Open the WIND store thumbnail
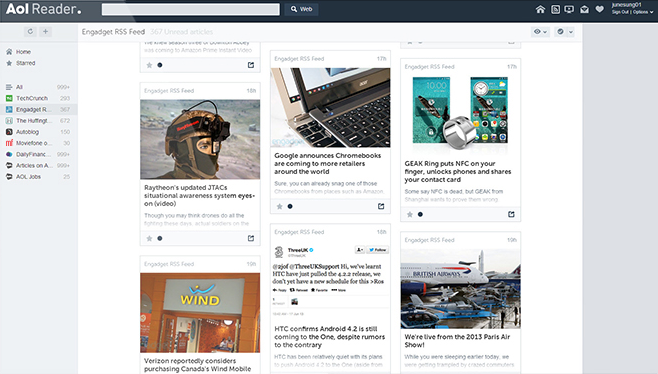Image resolution: width=658 pixels, height=374 pixels. (200, 313)
